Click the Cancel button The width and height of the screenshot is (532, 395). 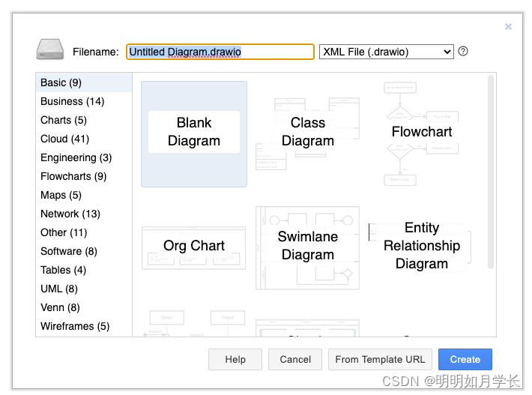(x=295, y=360)
